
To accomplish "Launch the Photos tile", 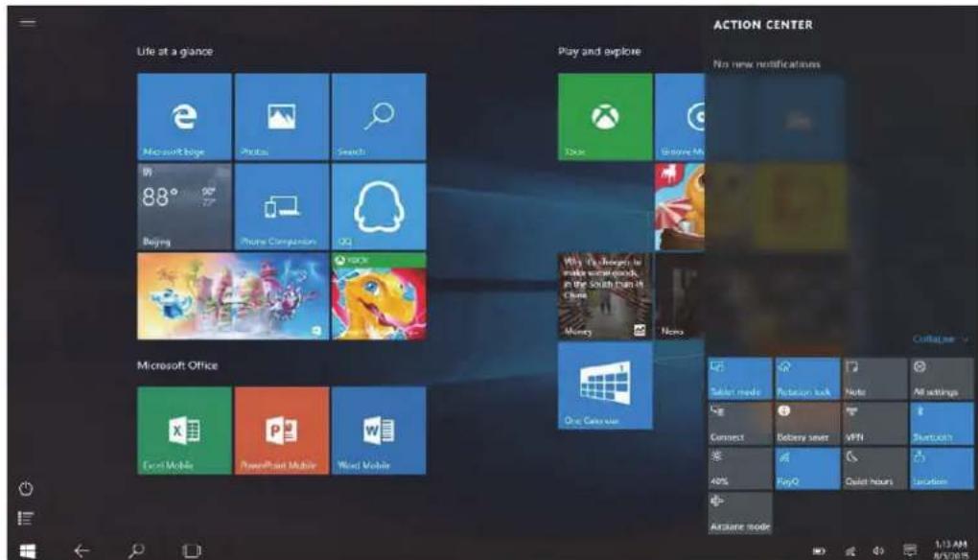I will tap(281, 117).
